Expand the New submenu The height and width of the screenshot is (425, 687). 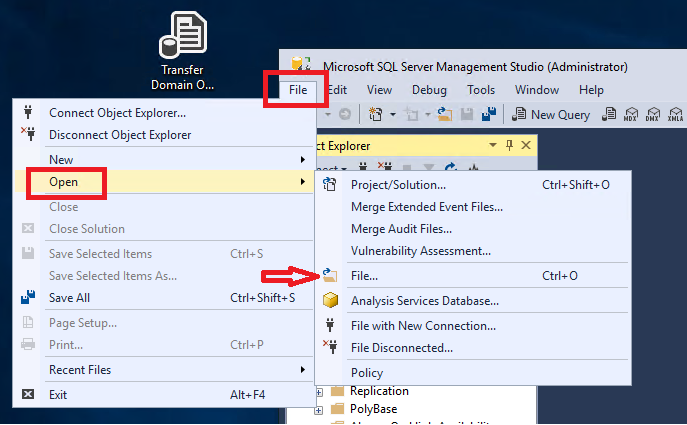[164, 159]
